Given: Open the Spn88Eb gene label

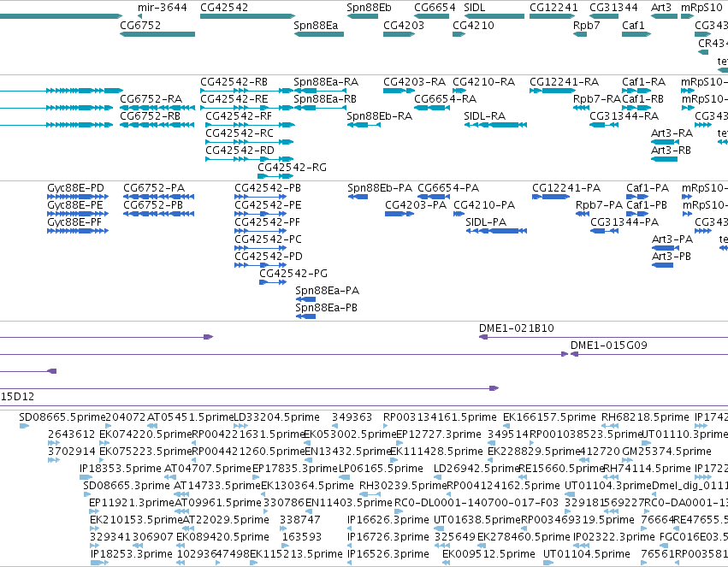Looking at the screenshot, I should [369, 8].
